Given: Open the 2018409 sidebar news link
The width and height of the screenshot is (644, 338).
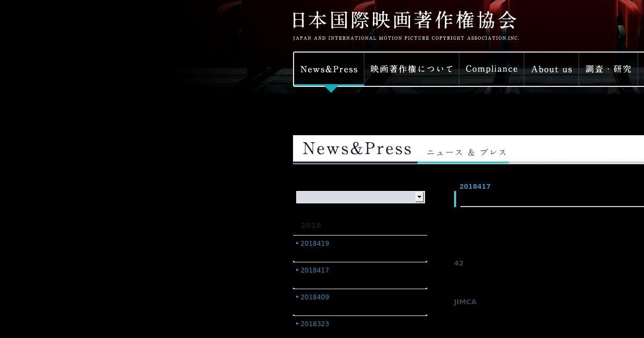Looking at the screenshot, I should 314,297.
